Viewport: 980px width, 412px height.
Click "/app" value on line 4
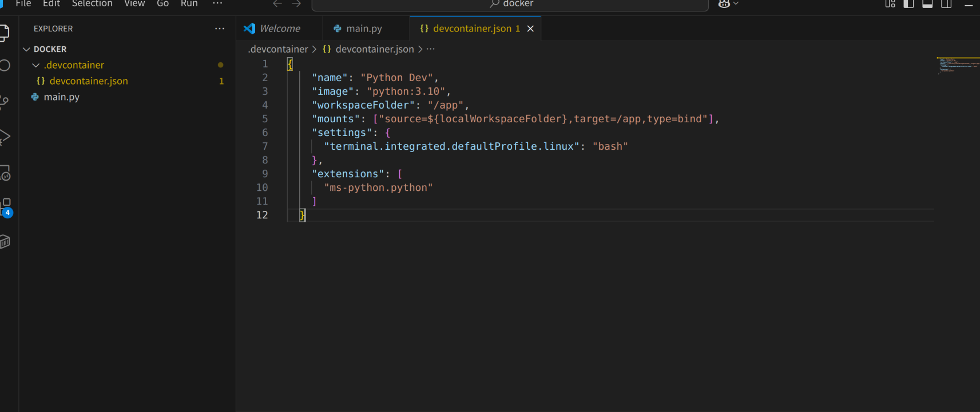click(446, 105)
